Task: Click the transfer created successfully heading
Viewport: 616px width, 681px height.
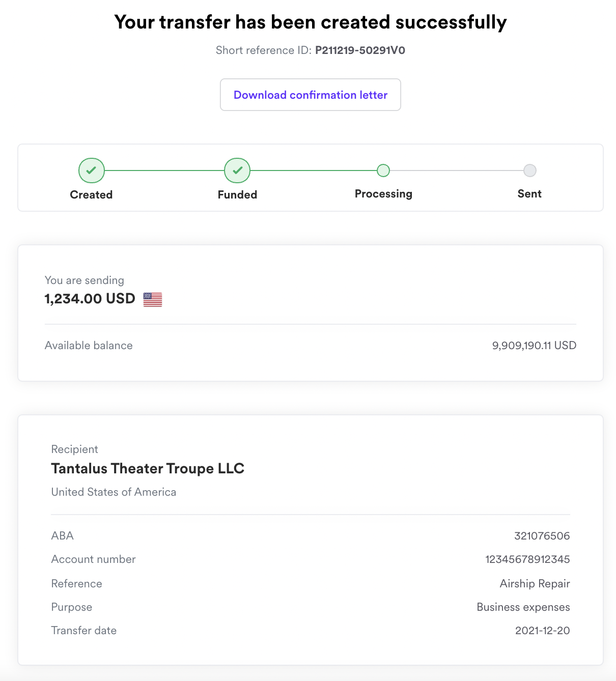Action: pyautogui.click(x=311, y=22)
